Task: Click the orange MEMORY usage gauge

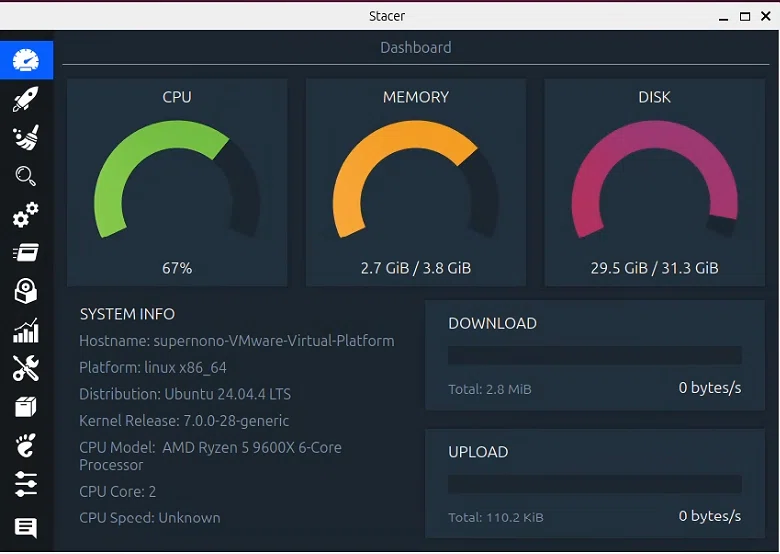Action: 415,179
